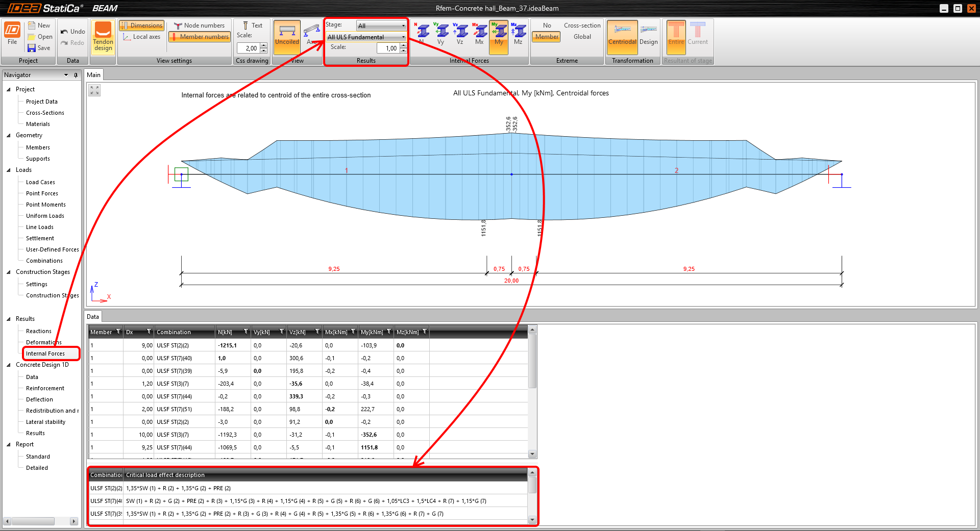The width and height of the screenshot is (980, 531).
Task: Click the fit-to-view icon in Main window
Action: [x=94, y=91]
